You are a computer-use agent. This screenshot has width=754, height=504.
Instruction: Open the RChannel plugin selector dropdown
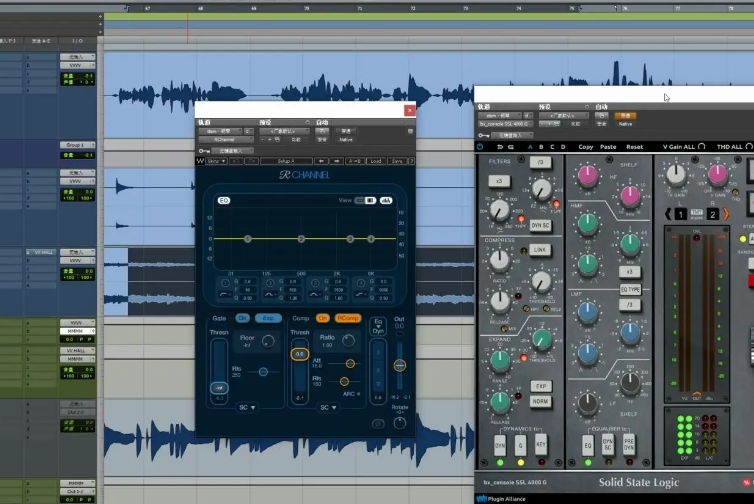226,139
